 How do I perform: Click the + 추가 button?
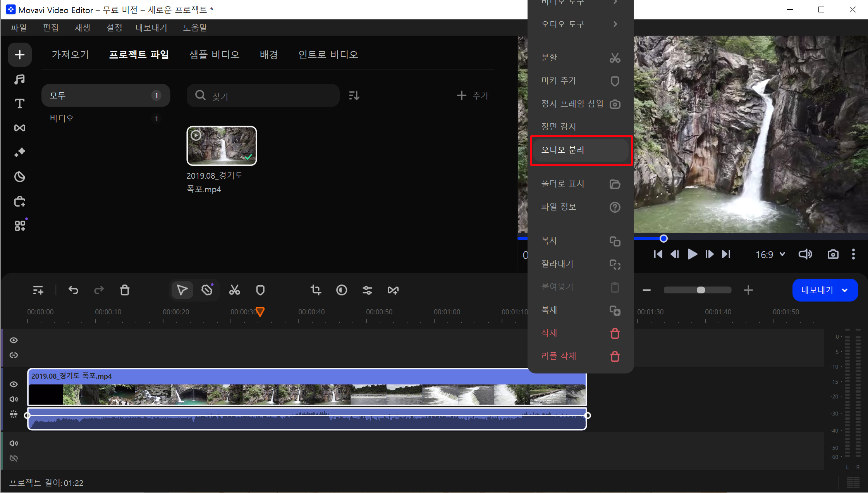pos(473,95)
